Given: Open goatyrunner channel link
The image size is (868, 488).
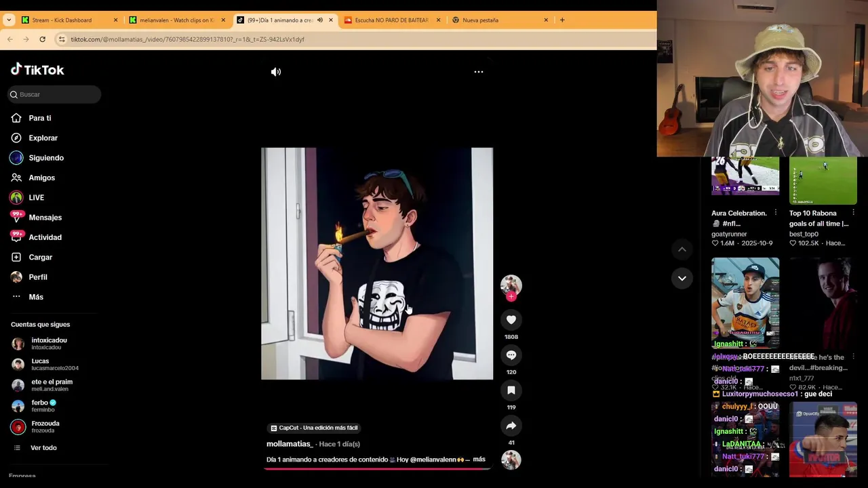Looking at the screenshot, I should coord(729,234).
